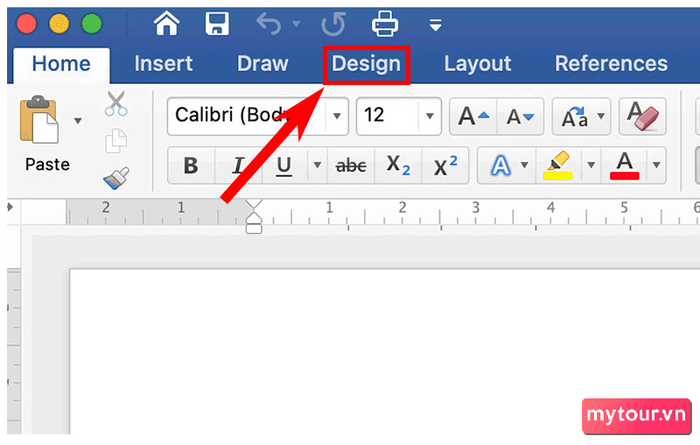The height and width of the screenshot is (445, 700).
Task: Open the undo history dropdown arrow
Action: pyautogui.click(x=296, y=24)
